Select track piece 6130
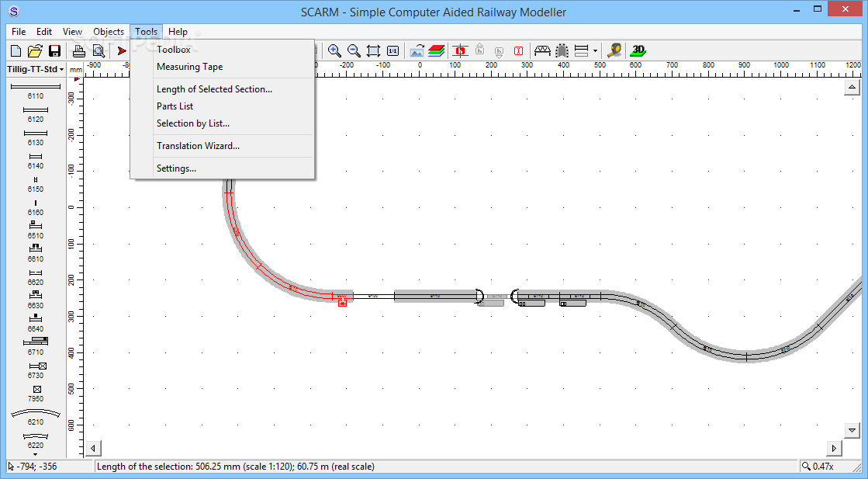Screen dimensions: 868x479 [36, 137]
